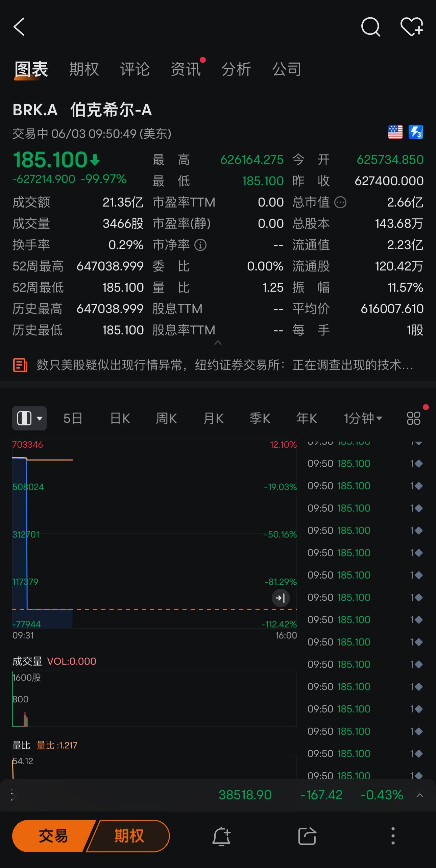Tap the 成交量 VOL:0.000 indicator label
436x868 pixels.
coord(54,661)
